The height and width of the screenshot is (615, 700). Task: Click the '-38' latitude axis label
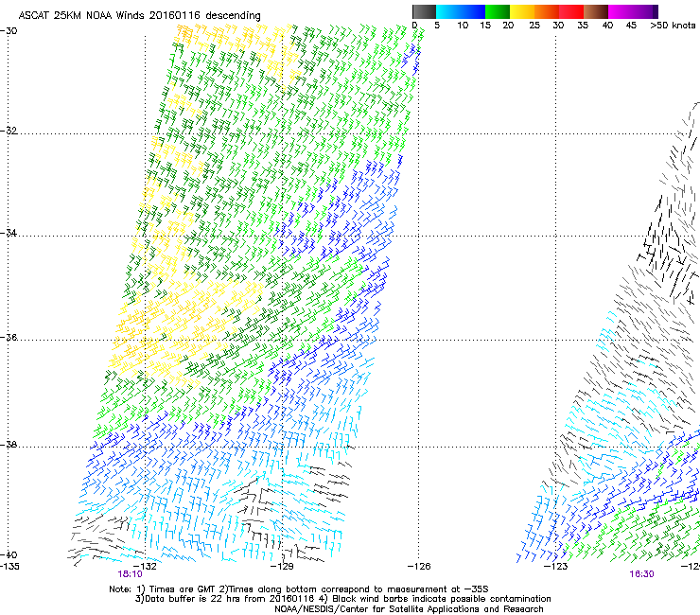coord(9,445)
